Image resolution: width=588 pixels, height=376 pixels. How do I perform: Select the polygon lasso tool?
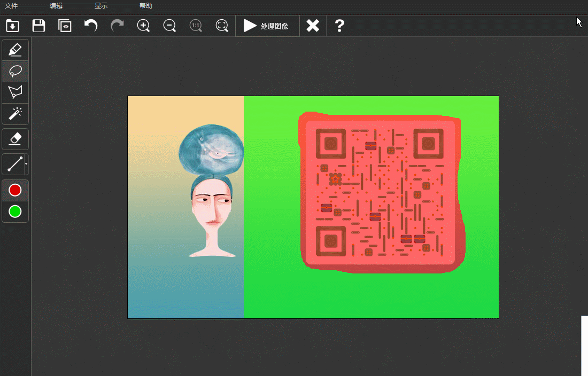[x=16, y=92]
